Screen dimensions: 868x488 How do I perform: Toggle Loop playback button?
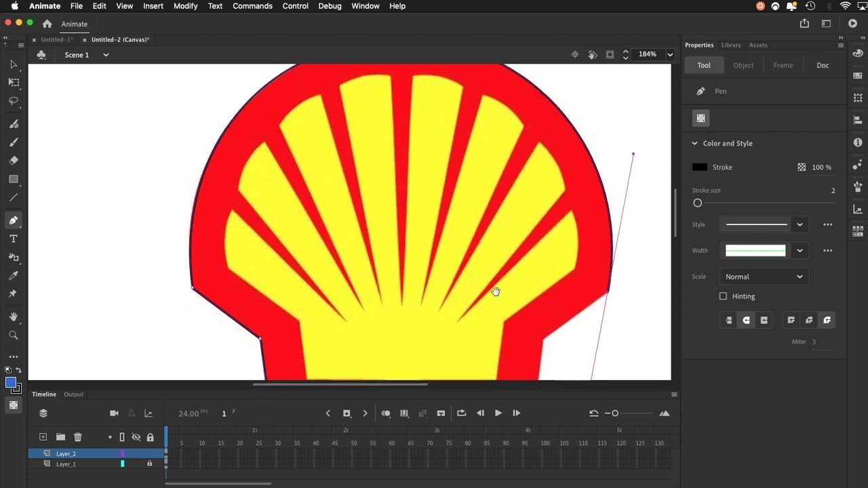[x=461, y=413]
